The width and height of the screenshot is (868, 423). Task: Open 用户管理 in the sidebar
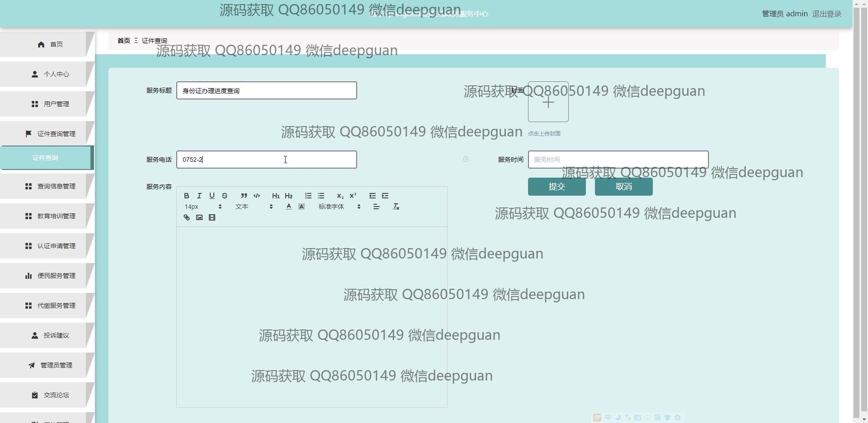[47, 104]
